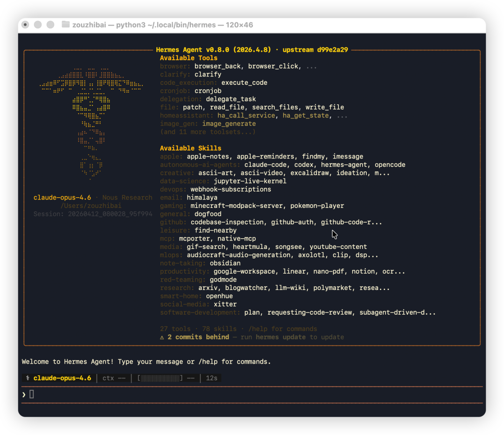Screen dimensions: 504x435
Task: Click 'dogfood' skill
Action: click(x=208, y=214)
